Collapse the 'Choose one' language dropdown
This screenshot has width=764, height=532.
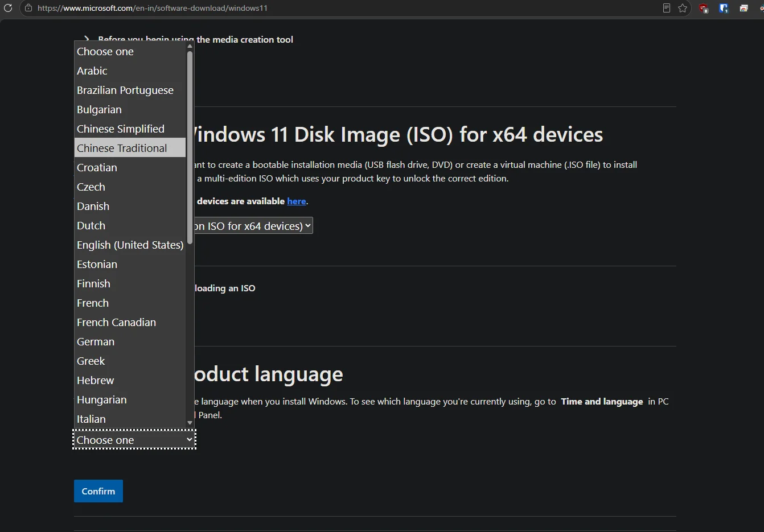point(134,440)
